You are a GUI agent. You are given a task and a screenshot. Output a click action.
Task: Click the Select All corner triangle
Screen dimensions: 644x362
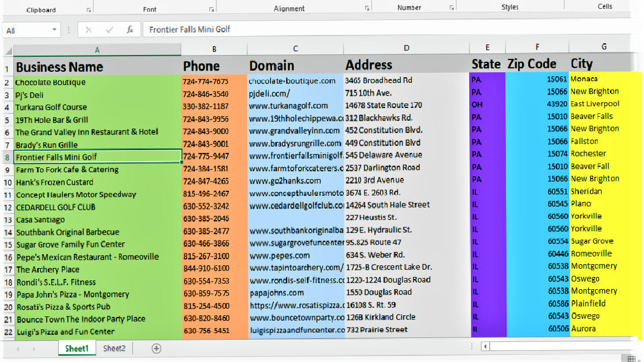click(x=8, y=51)
